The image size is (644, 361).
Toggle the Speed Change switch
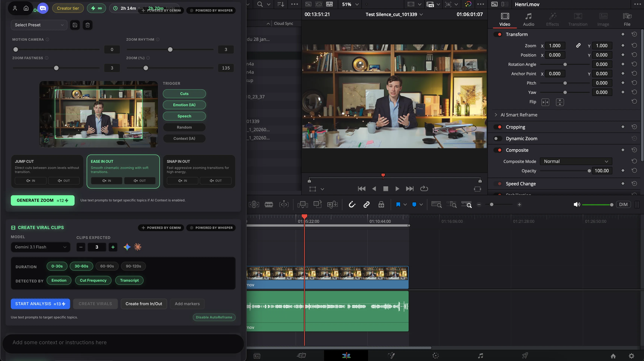pos(498,184)
